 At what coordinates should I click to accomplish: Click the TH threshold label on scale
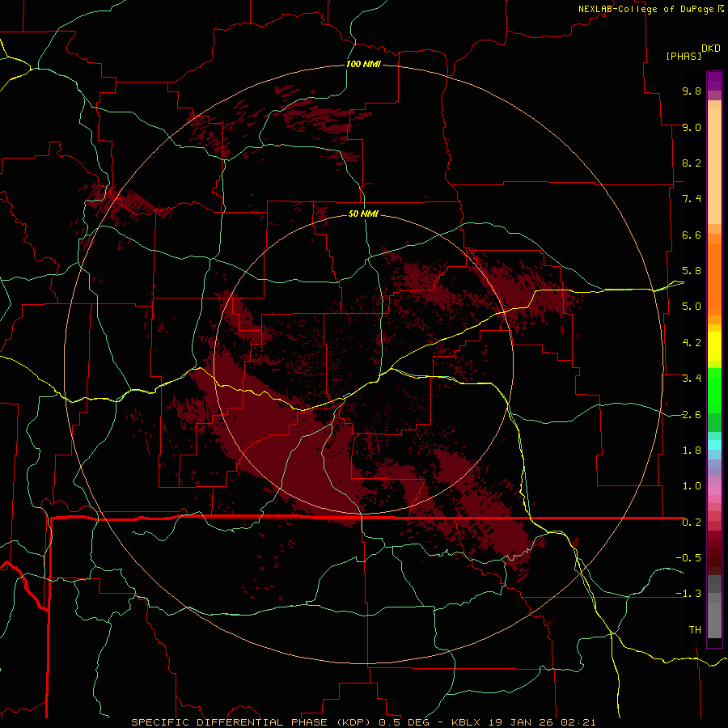click(x=695, y=630)
